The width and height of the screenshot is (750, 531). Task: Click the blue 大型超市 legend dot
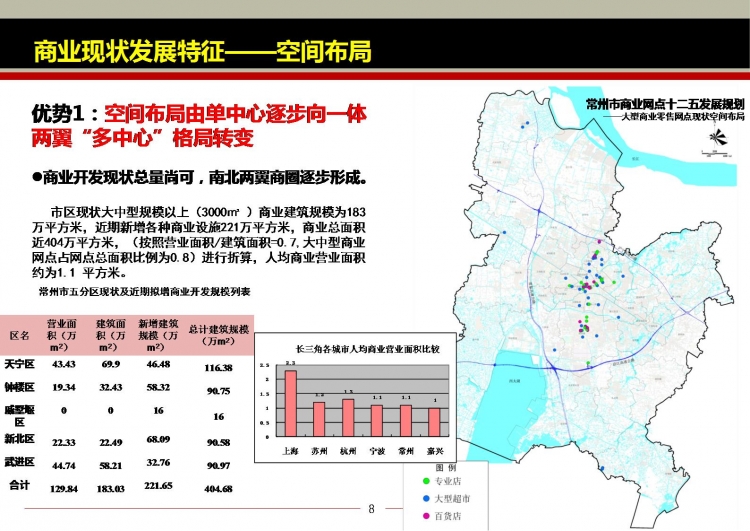coord(426,498)
